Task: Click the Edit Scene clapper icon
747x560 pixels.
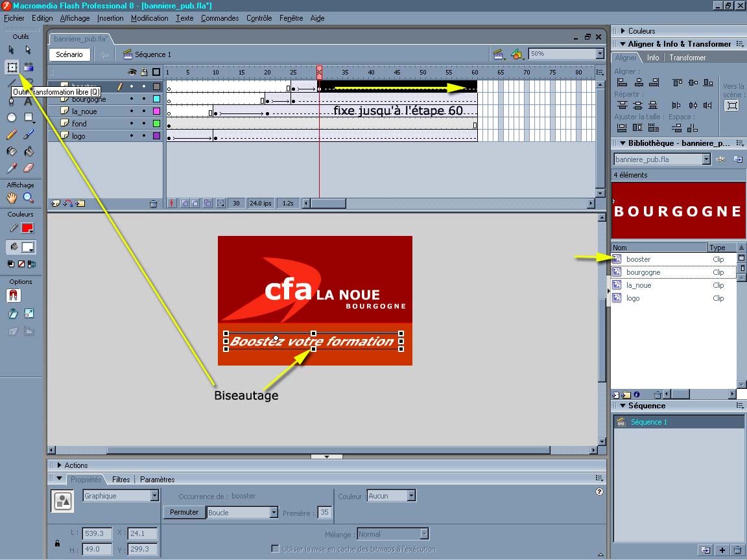Action: 498,54
